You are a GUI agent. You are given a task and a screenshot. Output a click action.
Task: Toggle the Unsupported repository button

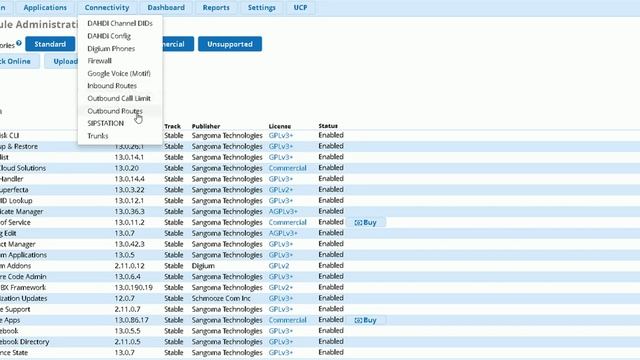230,44
